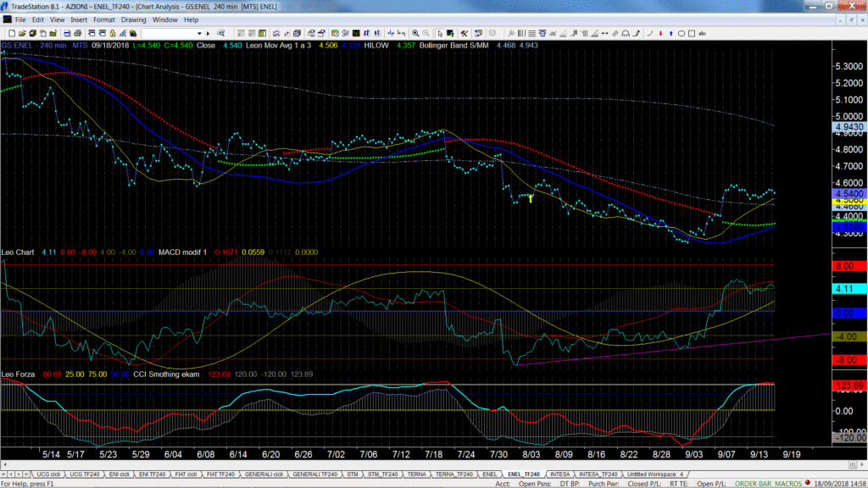
Task: Switch to the INTESA tab
Action: pyautogui.click(x=559, y=474)
